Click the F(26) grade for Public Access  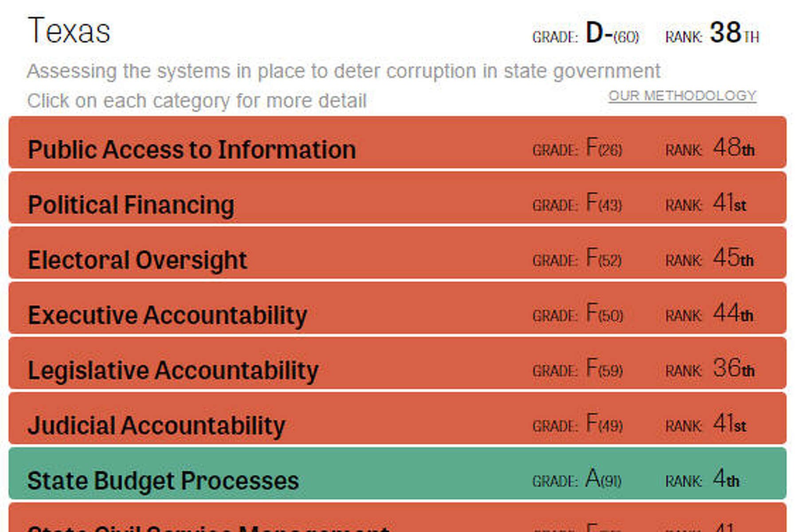[x=604, y=148]
